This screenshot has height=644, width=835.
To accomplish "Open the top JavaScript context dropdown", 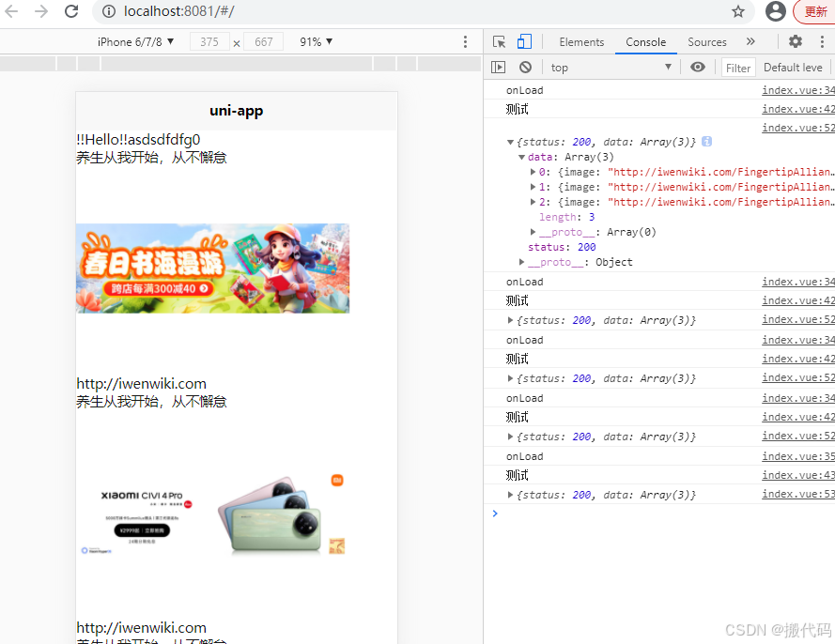I will click(611, 67).
